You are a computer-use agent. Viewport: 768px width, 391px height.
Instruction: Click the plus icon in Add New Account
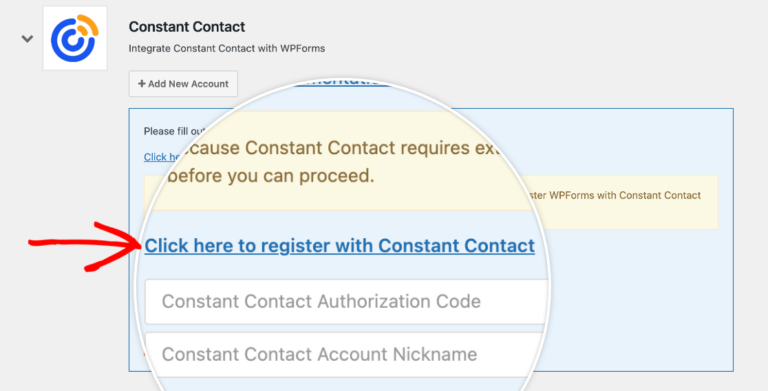(x=142, y=84)
